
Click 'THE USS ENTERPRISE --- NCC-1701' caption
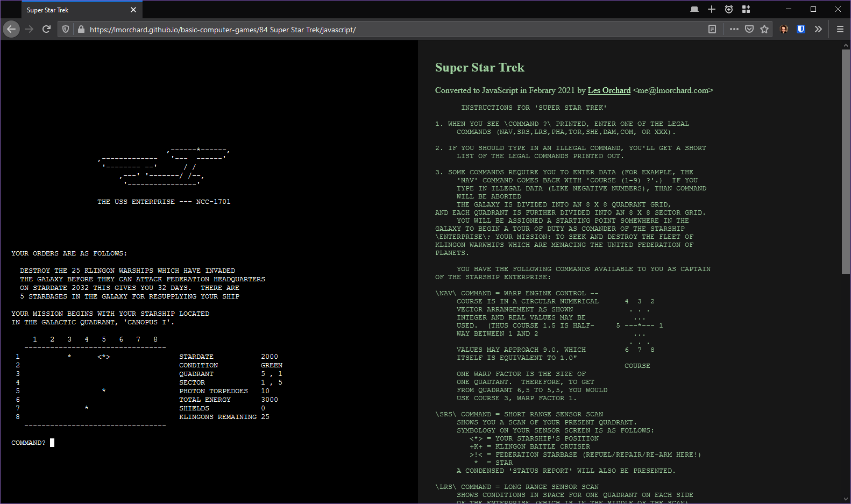tap(164, 202)
